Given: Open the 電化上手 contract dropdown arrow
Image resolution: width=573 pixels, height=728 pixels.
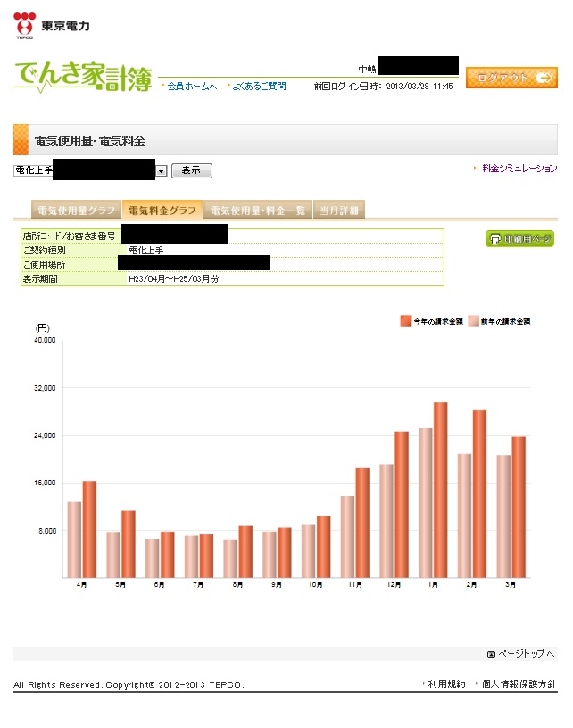Looking at the screenshot, I should click(x=162, y=171).
